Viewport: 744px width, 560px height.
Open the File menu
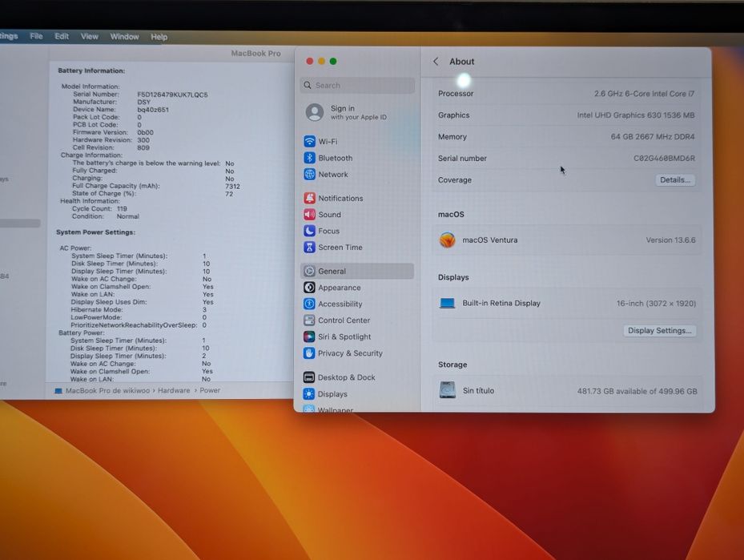36,36
